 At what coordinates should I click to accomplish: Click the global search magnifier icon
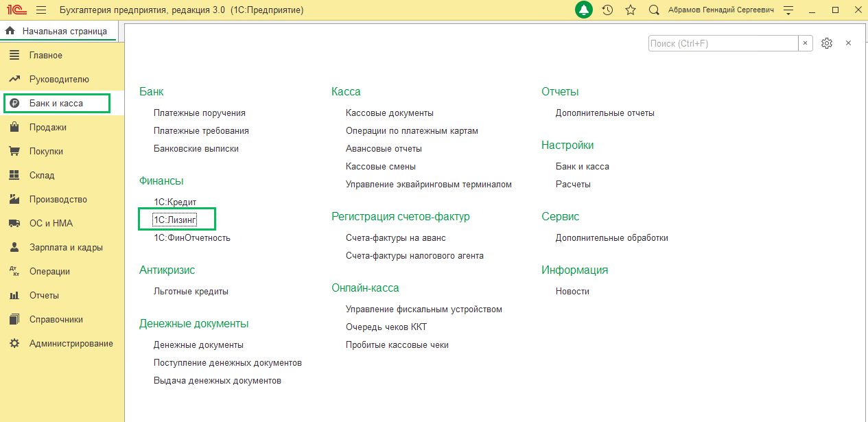(654, 10)
